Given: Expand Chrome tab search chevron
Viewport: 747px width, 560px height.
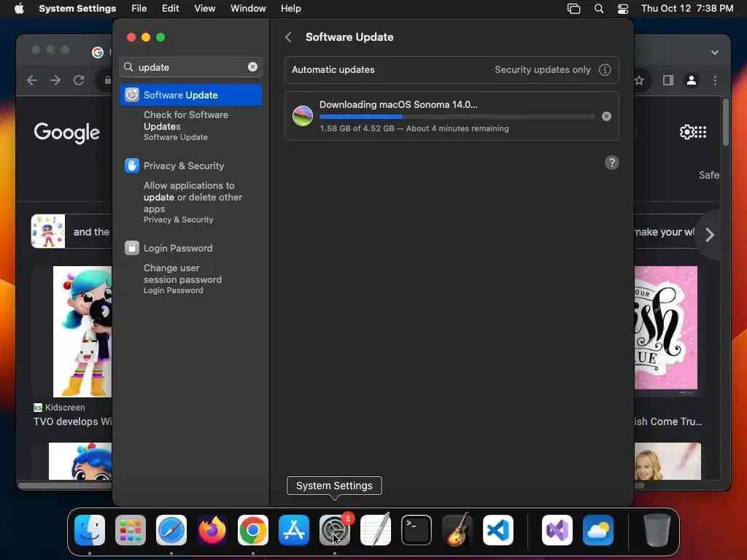Looking at the screenshot, I should click(x=715, y=52).
